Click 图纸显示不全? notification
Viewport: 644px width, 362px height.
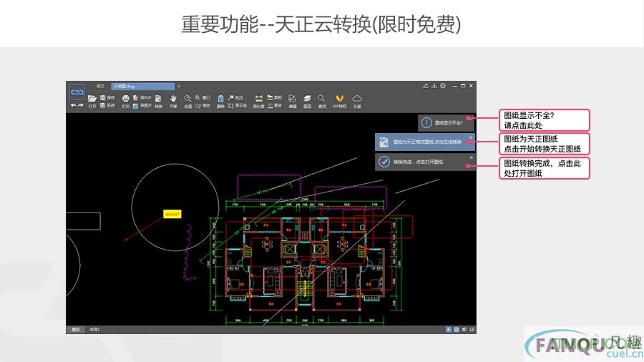click(x=446, y=123)
